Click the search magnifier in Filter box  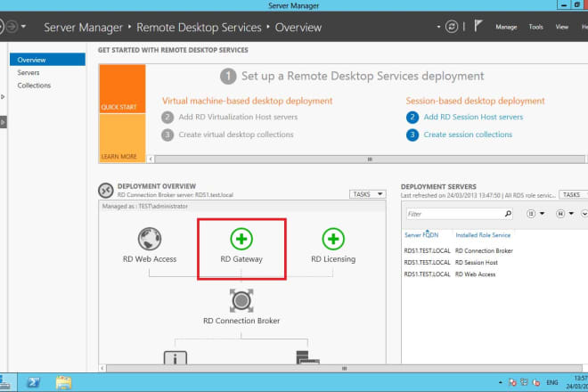[508, 214]
